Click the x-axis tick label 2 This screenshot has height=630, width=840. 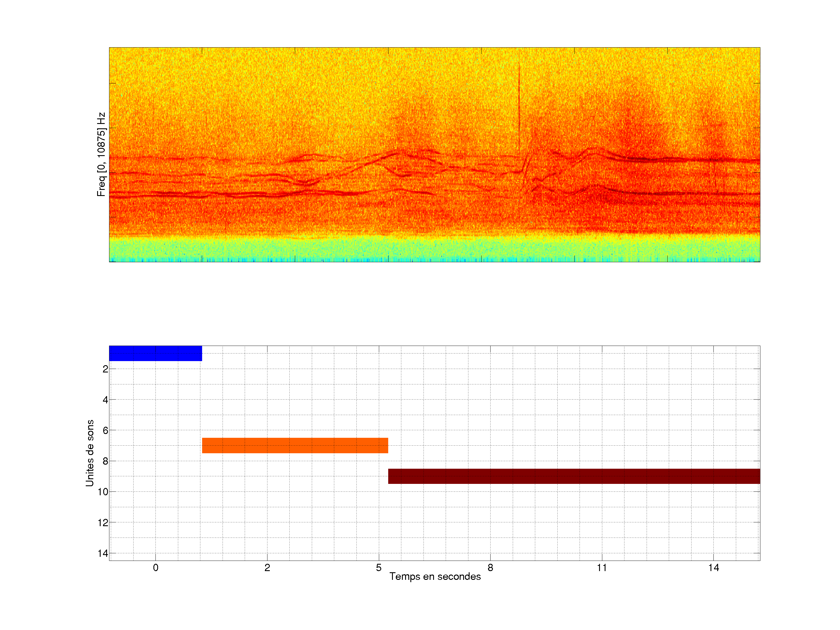tap(267, 568)
